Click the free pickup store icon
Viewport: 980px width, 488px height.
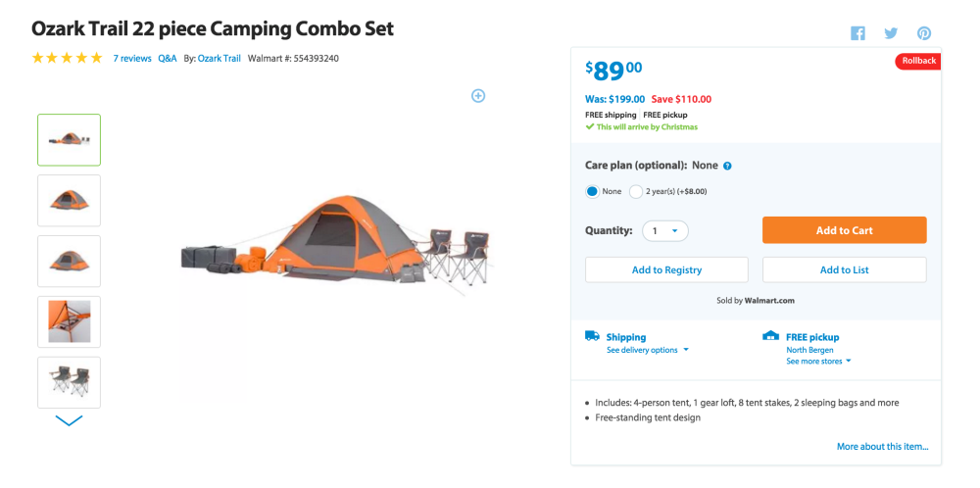[x=770, y=335]
